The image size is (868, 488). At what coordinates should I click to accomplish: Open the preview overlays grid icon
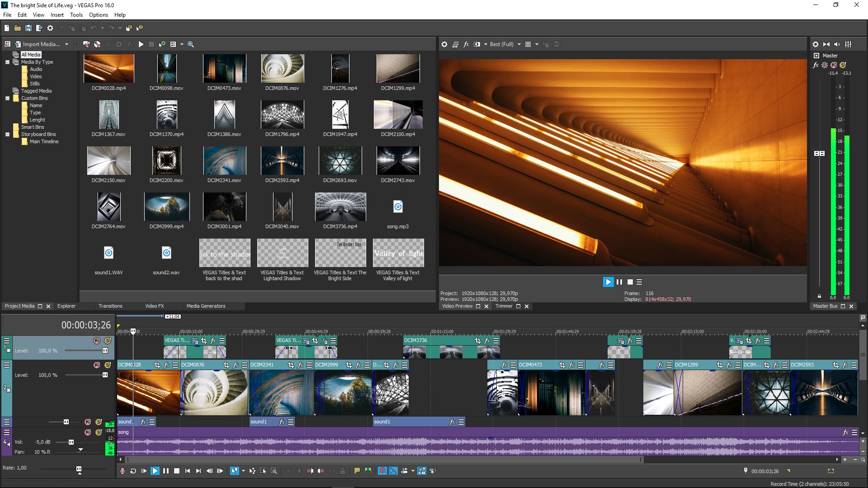click(x=528, y=44)
